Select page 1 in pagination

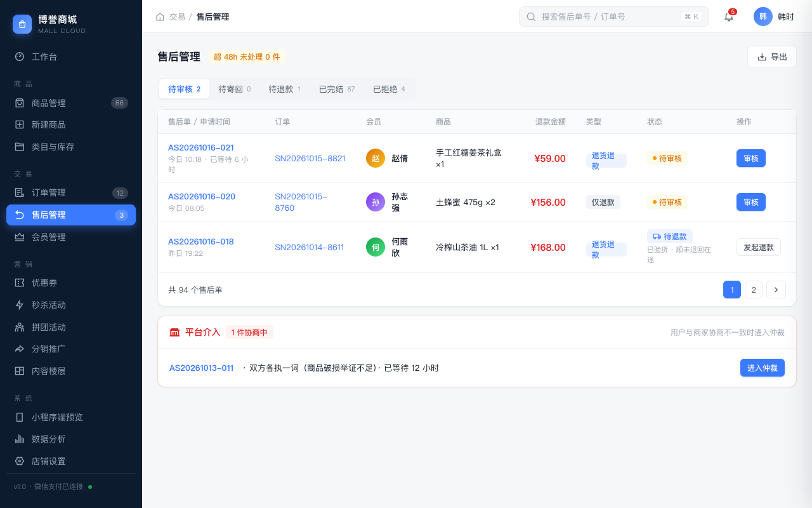732,290
